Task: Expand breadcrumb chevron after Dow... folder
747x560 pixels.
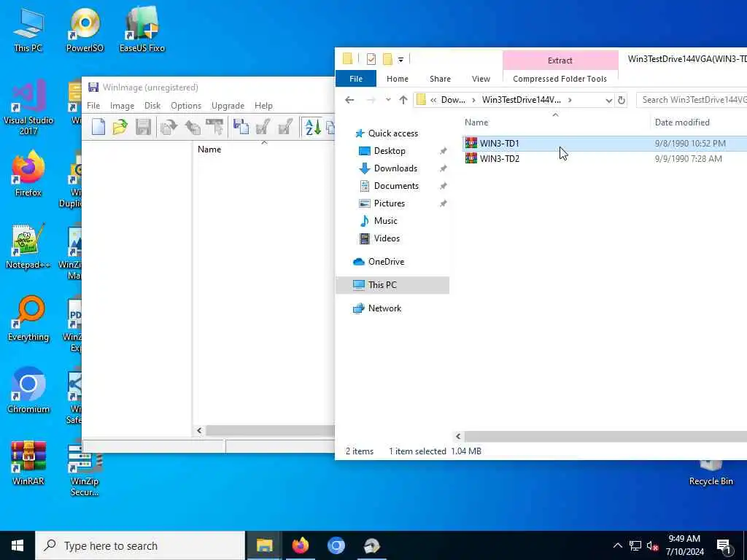Action: tap(473, 100)
